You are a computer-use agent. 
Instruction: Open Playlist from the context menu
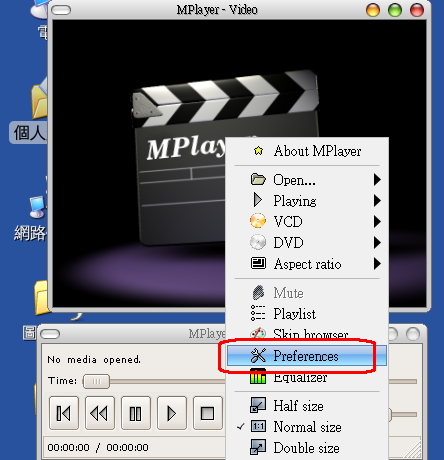pos(307,314)
